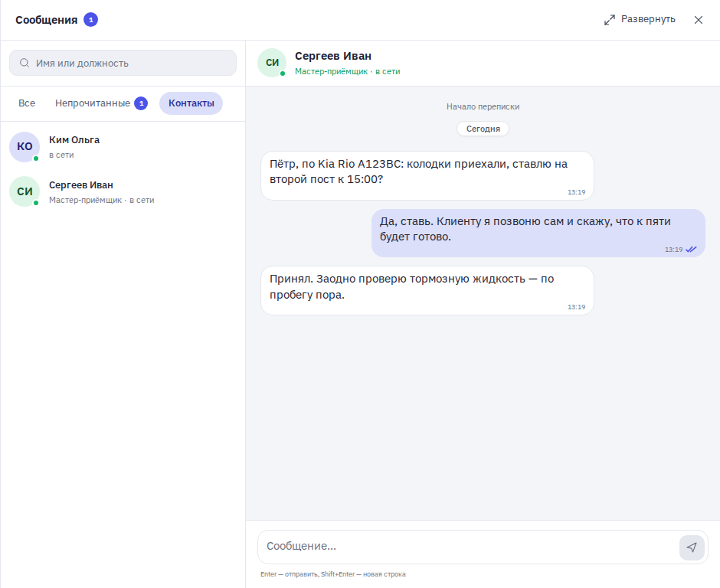The height and width of the screenshot is (588, 720).
Task: Select Сергеев Иван in the contacts list
Action: coord(123,192)
